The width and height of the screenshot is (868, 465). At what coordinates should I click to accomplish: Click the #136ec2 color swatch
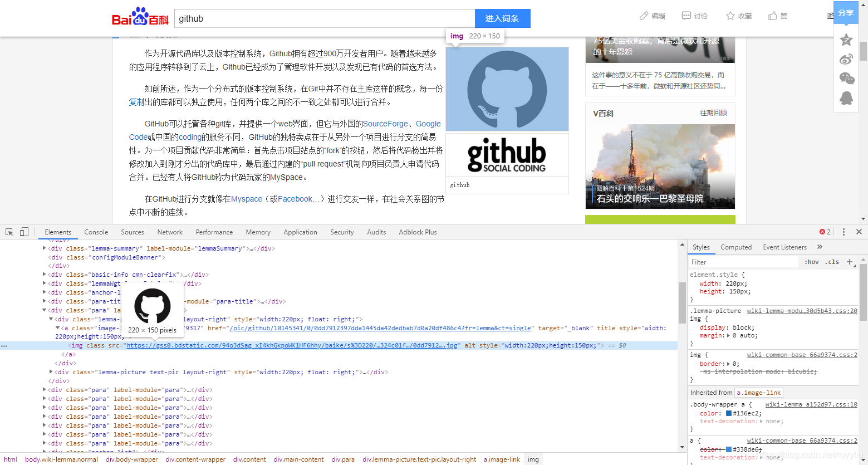(x=728, y=413)
